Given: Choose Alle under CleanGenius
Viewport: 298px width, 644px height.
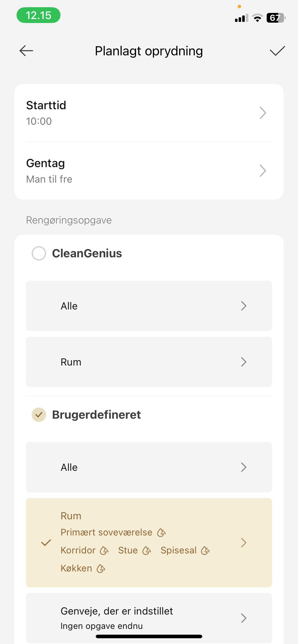Looking at the screenshot, I should coord(149,306).
